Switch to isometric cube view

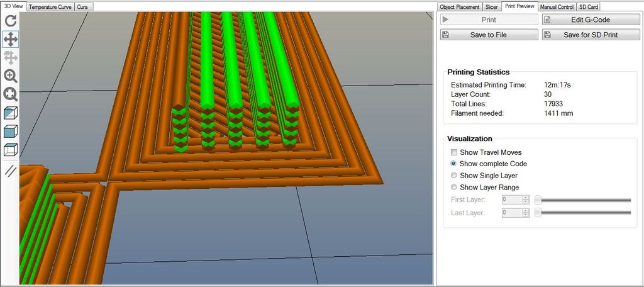(x=10, y=113)
